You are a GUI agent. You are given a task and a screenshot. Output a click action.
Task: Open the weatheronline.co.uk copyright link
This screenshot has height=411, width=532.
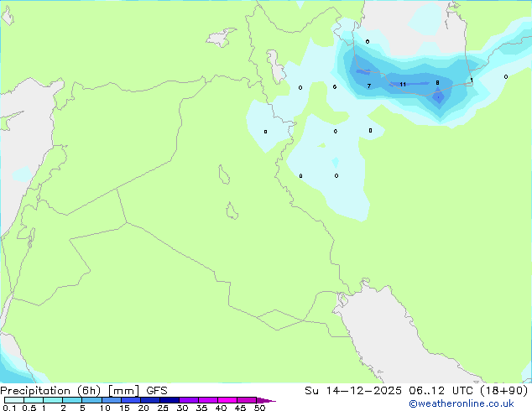pyautogui.click(x=462, y=403)
